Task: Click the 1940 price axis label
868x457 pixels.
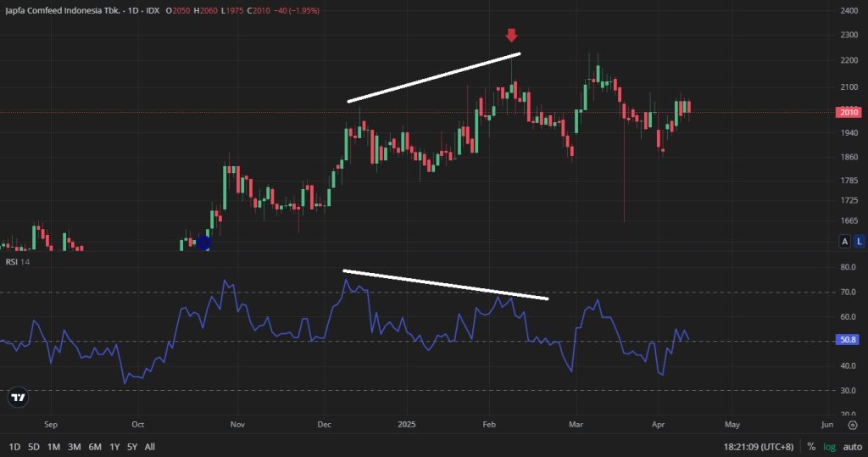Action: point(849,133)
